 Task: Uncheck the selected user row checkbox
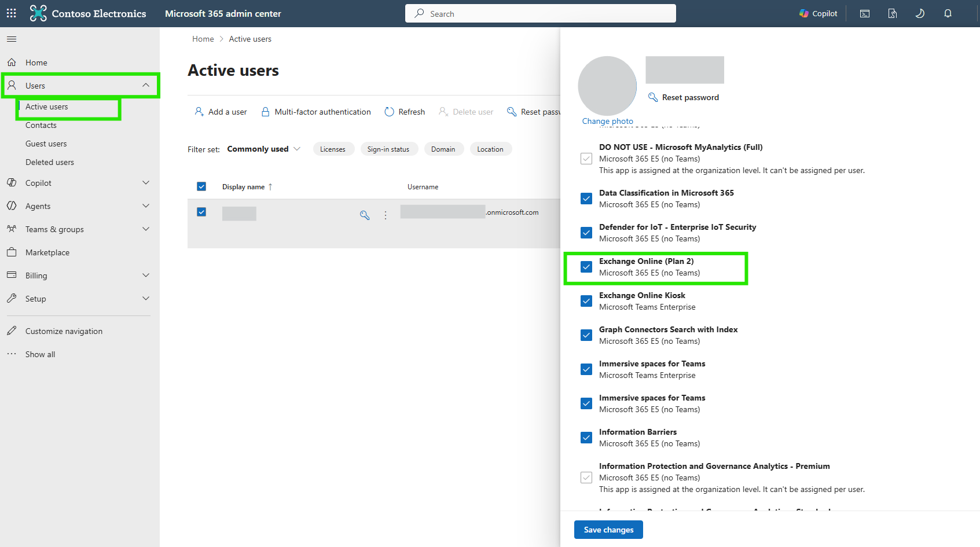[x=201, y=212]
